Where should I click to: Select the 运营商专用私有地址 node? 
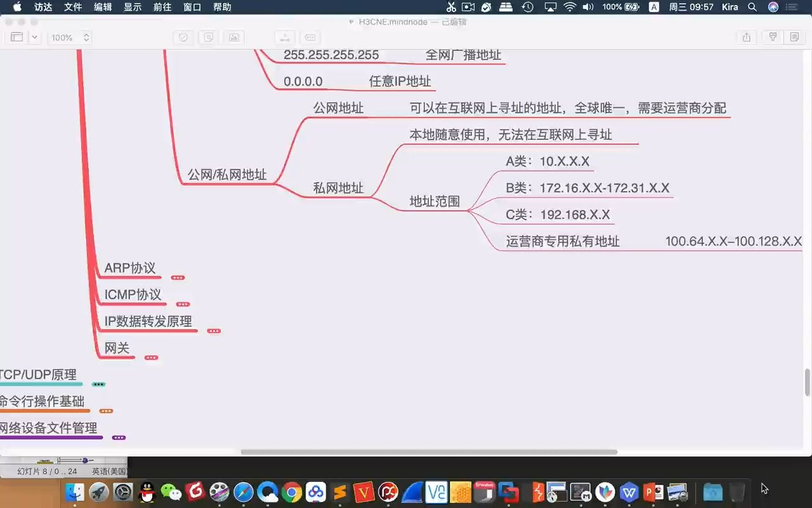pos(563,241)
